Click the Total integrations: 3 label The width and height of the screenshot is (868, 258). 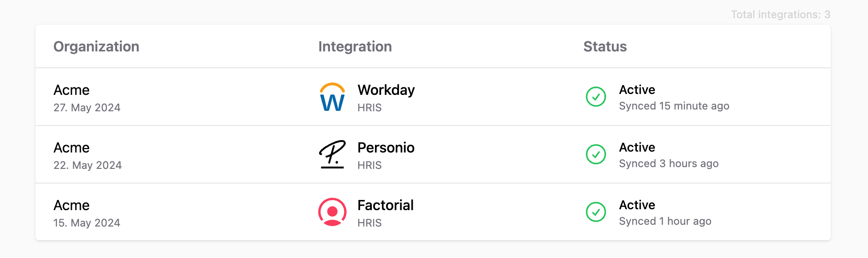click(781, 15)
